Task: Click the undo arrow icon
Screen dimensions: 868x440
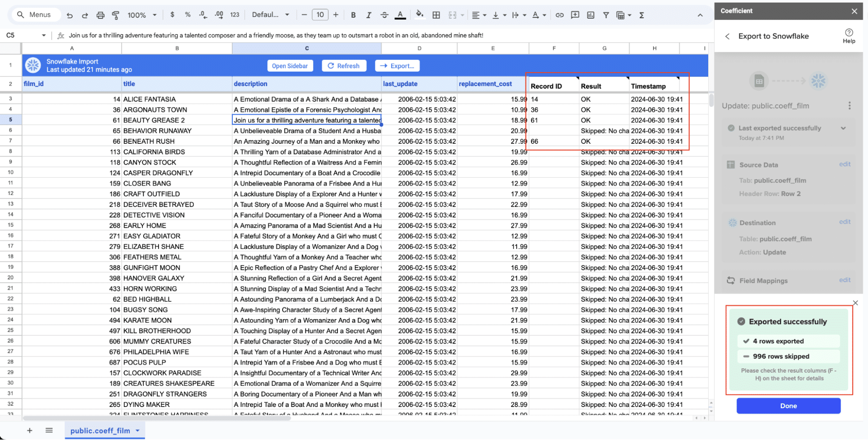Action: click(x=69, y=15)
